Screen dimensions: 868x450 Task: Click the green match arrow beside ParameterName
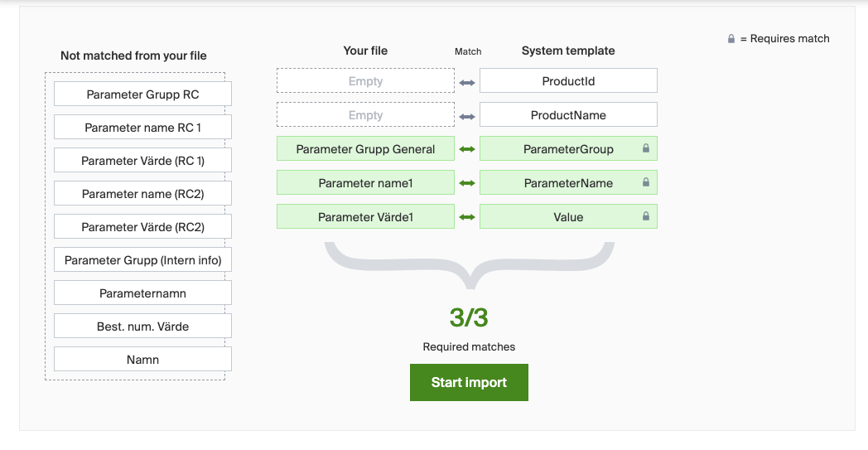pos(467,183)
